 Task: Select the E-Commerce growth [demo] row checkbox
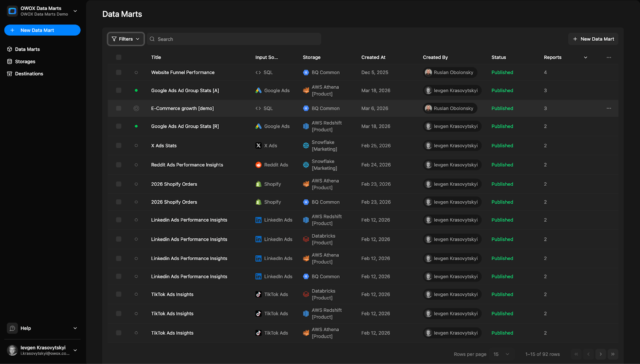pos(118,108)
